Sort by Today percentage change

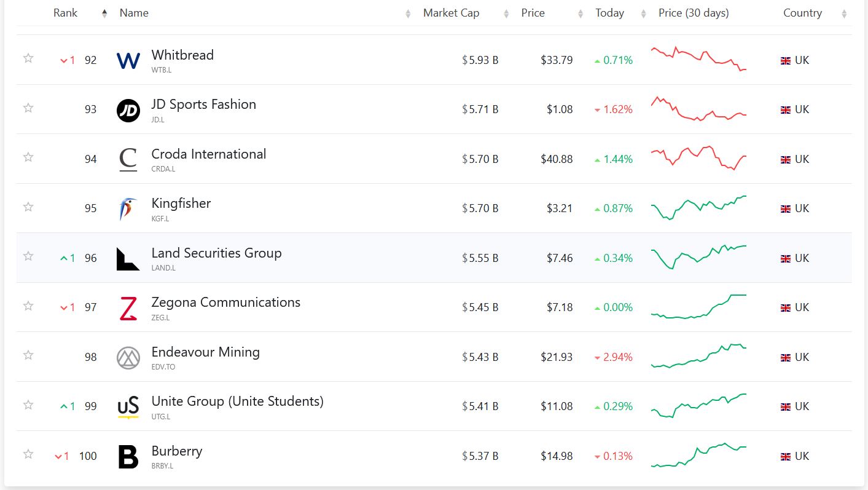tap(609, 13)
